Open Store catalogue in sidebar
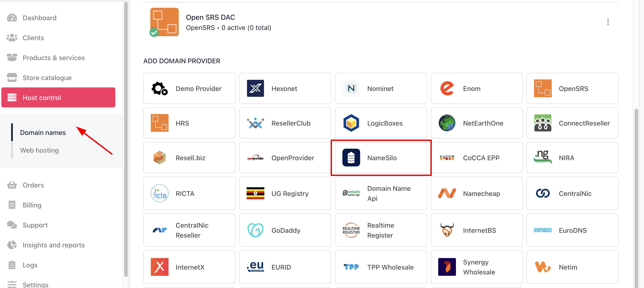This screenshot has height=288, width=644. tap(47, 78)
